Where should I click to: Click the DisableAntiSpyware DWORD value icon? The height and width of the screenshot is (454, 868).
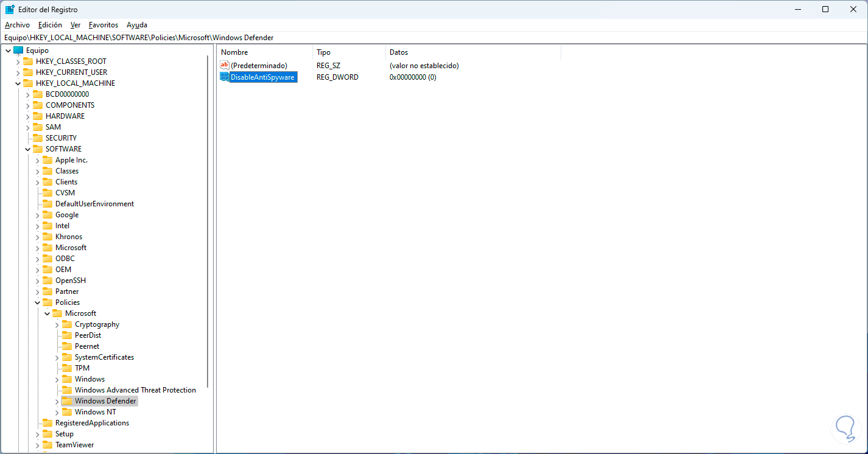pos(225,77)
